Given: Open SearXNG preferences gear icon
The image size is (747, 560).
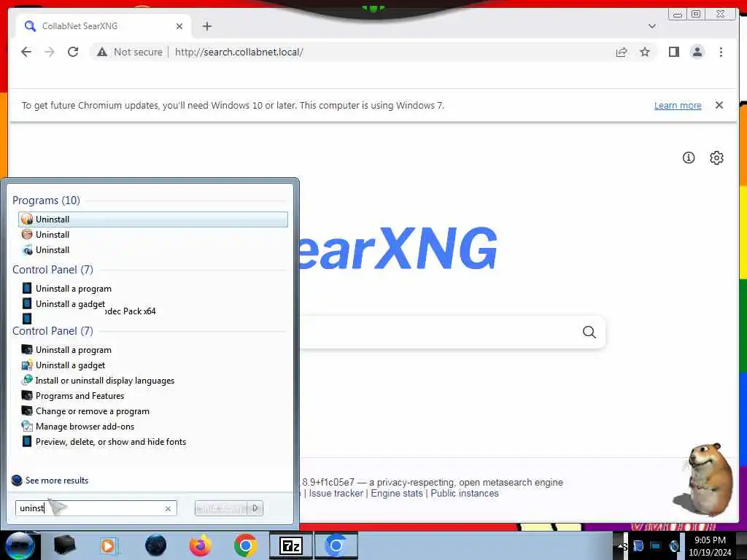Looking at the screenshot, I should (716, 157).
